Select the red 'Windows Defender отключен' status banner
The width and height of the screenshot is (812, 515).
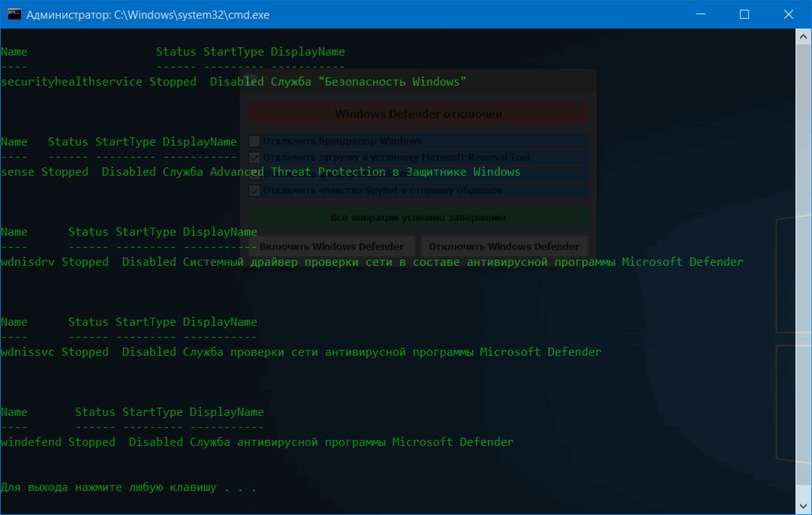(x=419, y=114)
